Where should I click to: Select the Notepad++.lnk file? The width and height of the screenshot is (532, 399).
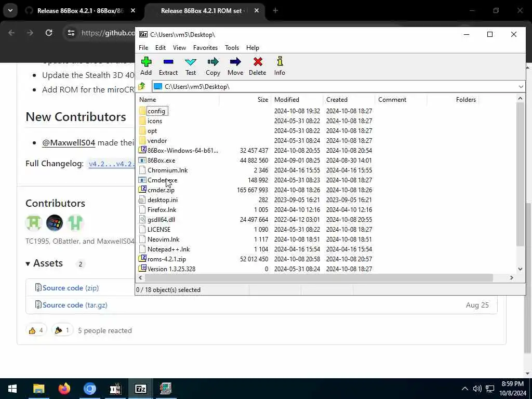pyautogui.click(x=168, y=249)
